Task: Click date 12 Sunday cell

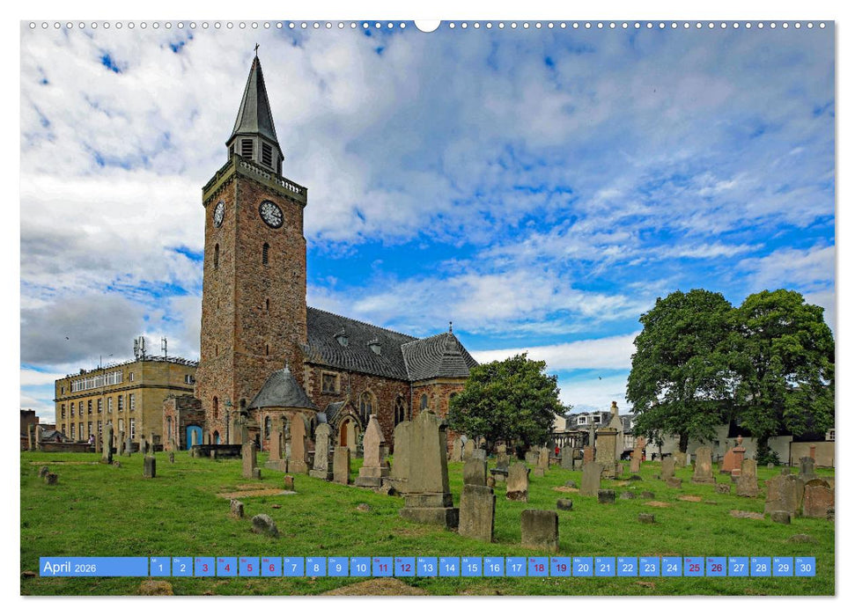Action: (x=404, y=567)
